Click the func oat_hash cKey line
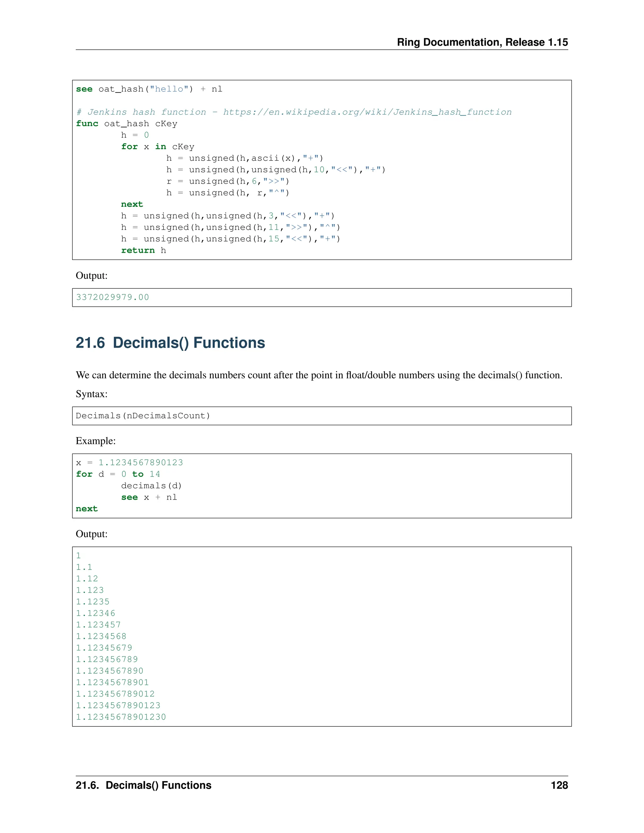Viewport: 644px width, 833px height. click(126, 124)
